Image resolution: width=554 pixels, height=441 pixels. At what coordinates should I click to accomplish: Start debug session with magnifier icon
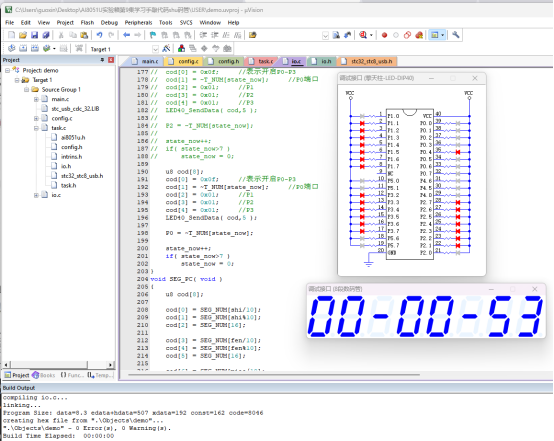(x=363, y=35)
